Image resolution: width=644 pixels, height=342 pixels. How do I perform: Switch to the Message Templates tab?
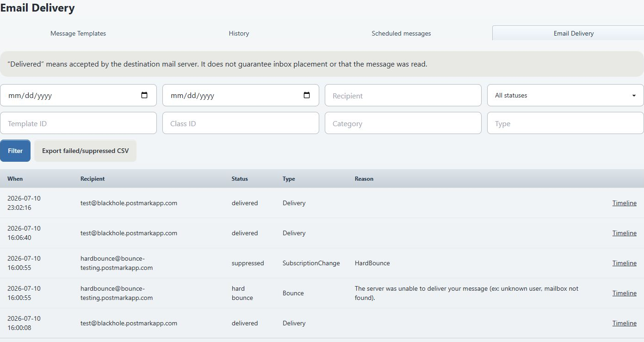[78, 33]
